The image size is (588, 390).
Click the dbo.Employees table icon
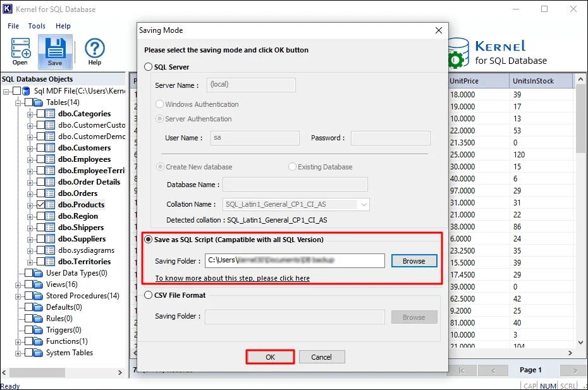[x=51, y=159]
